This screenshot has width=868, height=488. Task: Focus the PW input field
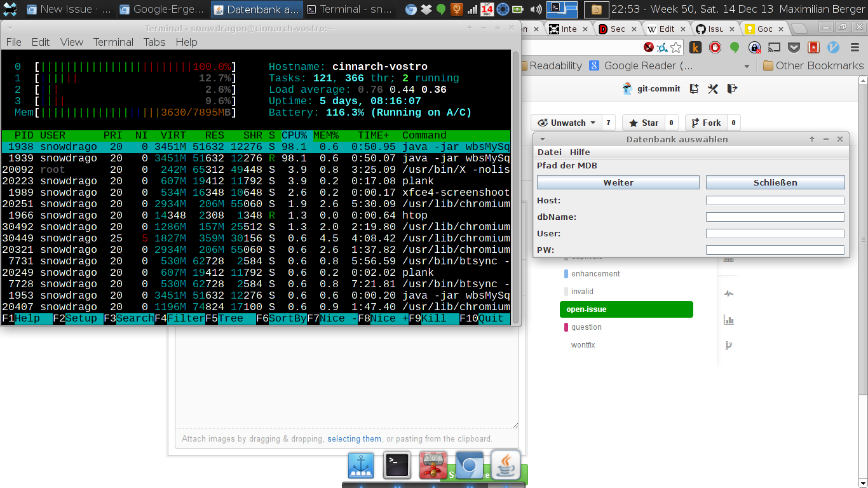point(775,250)
